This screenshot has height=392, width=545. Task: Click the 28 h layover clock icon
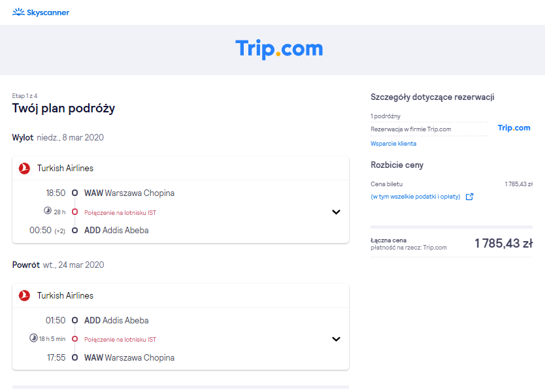(48, 210)
